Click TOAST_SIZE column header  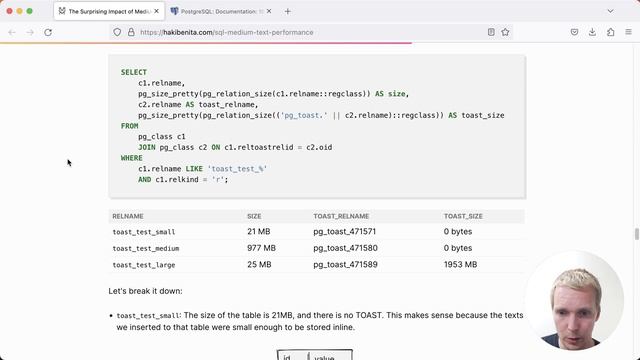coord(463,216)
